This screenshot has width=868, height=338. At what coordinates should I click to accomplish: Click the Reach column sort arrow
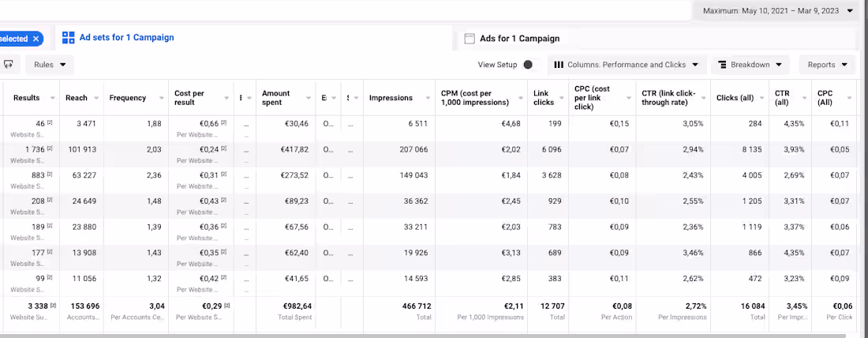coord(97,98)
